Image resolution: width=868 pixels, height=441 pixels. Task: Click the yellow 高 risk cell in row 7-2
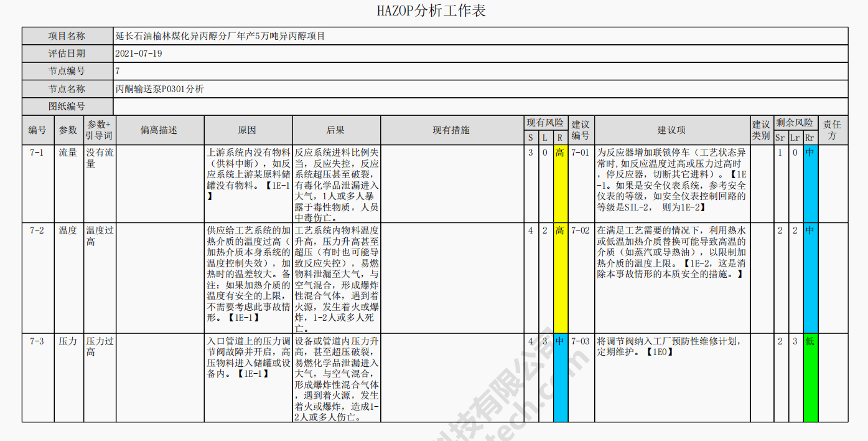pyautogui.click(x=560, y=278)
